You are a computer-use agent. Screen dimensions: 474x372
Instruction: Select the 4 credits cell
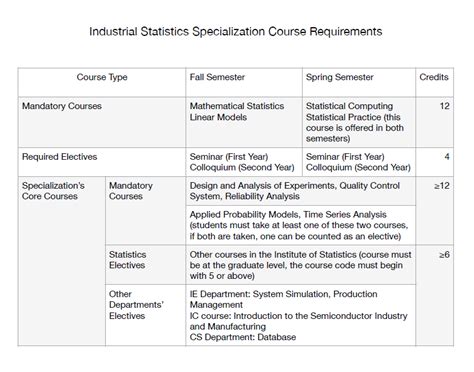(x=434, y=162)
